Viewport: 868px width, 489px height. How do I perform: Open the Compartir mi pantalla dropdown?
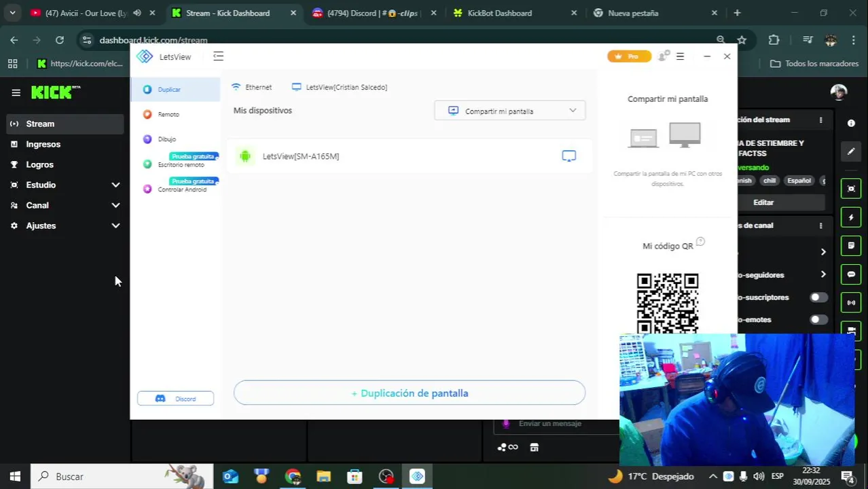point(509,111)
